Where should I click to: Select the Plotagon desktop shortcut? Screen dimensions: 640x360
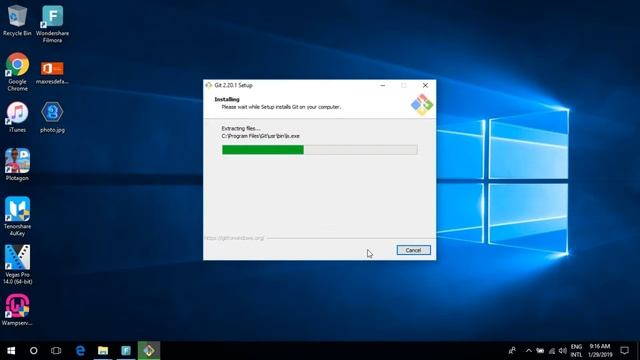point(17,165)
